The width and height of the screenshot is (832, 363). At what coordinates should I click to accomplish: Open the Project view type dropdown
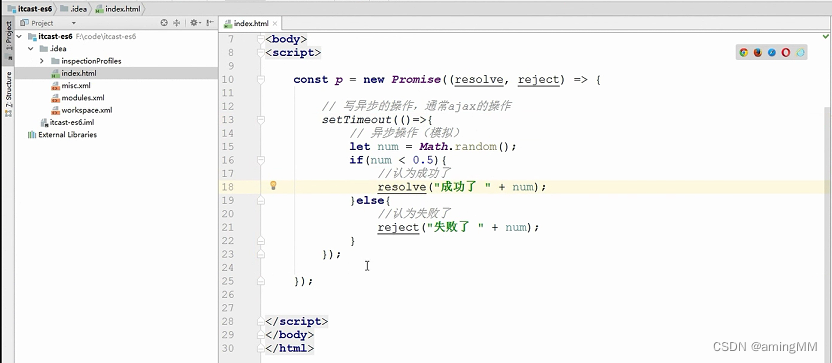coord(74,23)
